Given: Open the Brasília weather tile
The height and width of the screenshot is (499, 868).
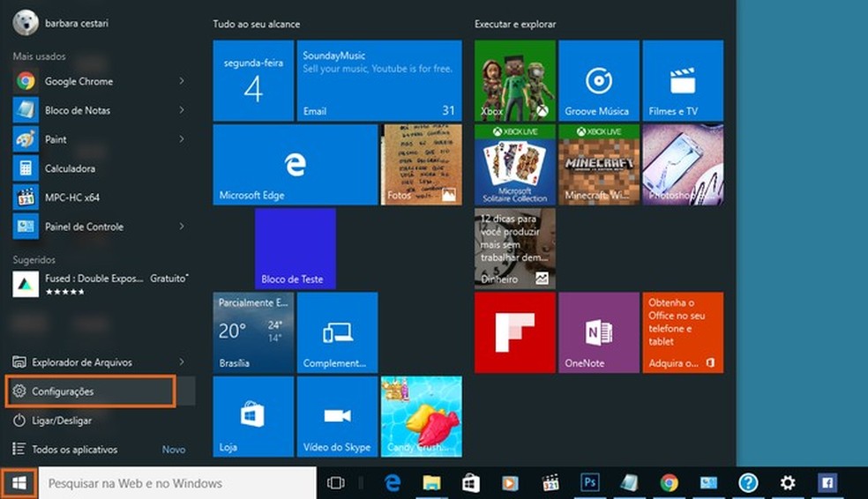Looking at the screenshot, I should pyautogui.click(x=253, y=332).
